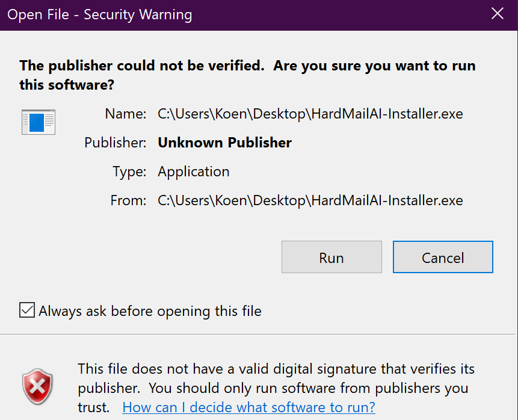Close the Security Warning dialog with X

(x=497, y=14)
